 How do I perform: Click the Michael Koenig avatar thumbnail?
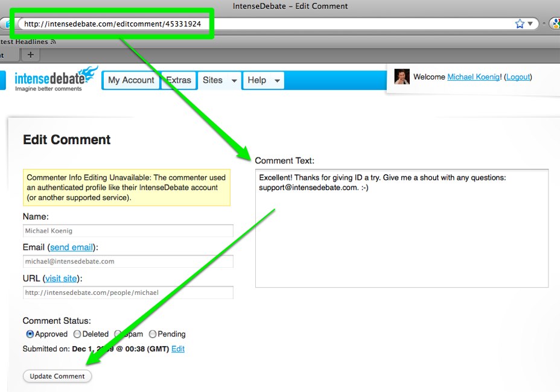pyautogui.click(x=402, y=77)
